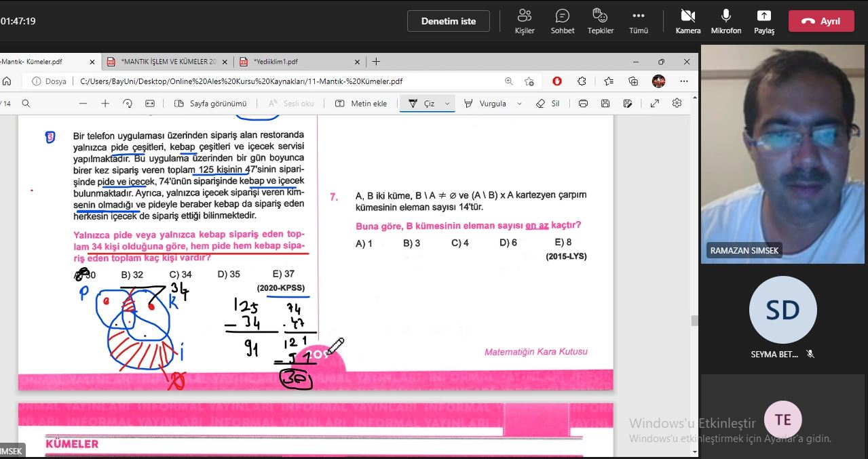Toggle the Kamera camera off
The height and width of the screenshot is (459, 868).
687,21
